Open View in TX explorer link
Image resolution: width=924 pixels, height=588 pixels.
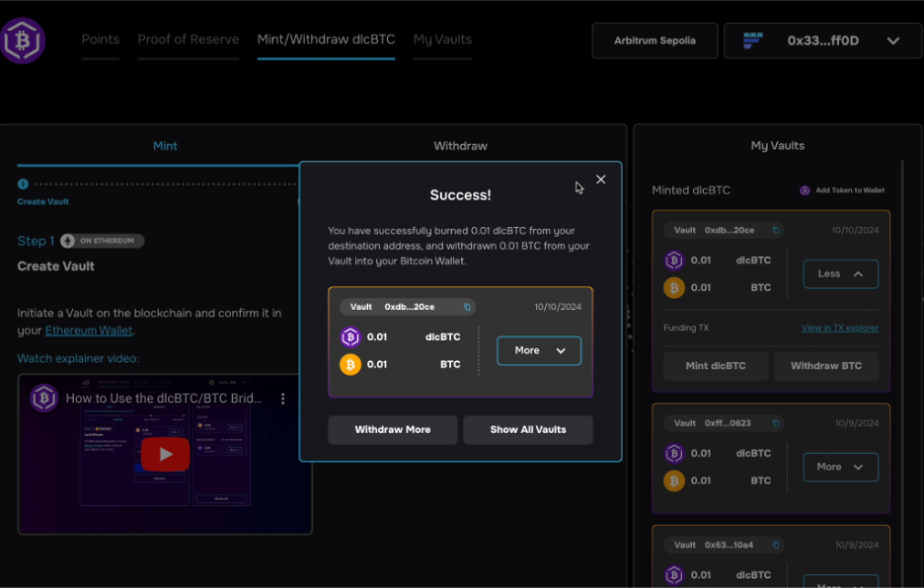(x=840, y=328)
